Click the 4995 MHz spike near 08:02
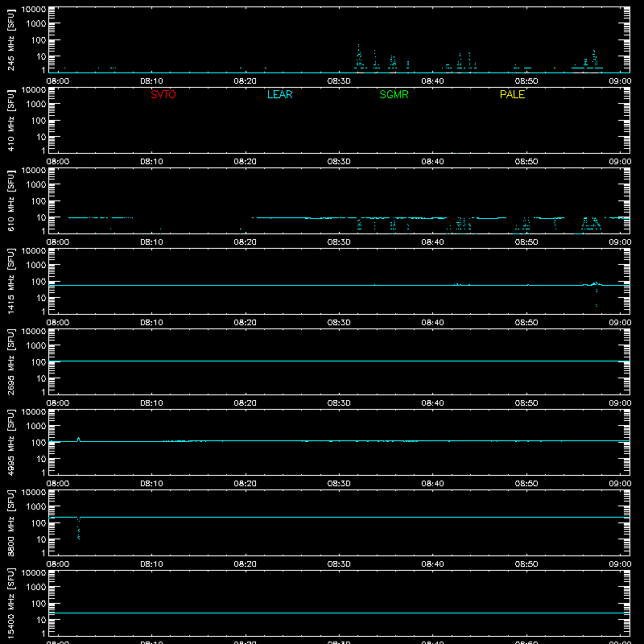The width and height of the screenshot is (644, 644). [x=78, y=440]
